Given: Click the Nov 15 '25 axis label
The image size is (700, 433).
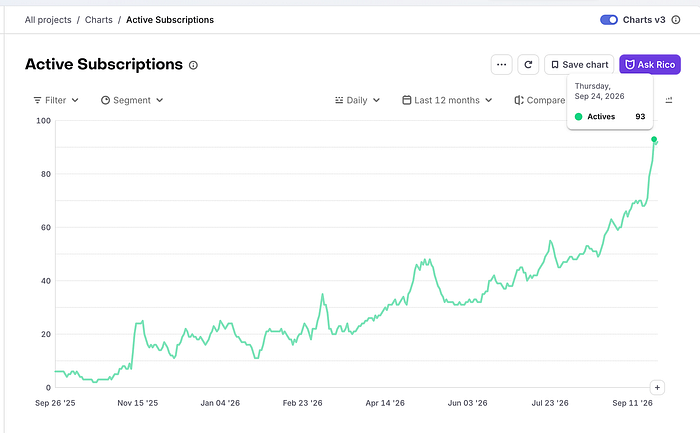Looking at the screenshot, I should [138, 403].
